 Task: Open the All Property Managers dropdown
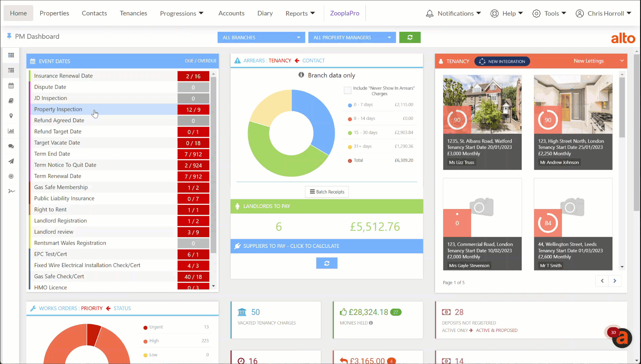click(x=352, y=37)
